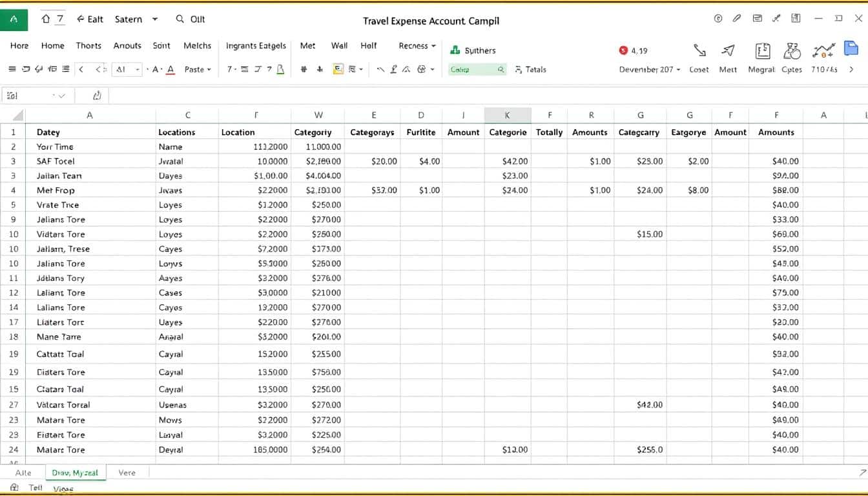Switch to the Wall tab
This screenshot has width=868, height=496.
pyautogui.click(x=339, y=46)
